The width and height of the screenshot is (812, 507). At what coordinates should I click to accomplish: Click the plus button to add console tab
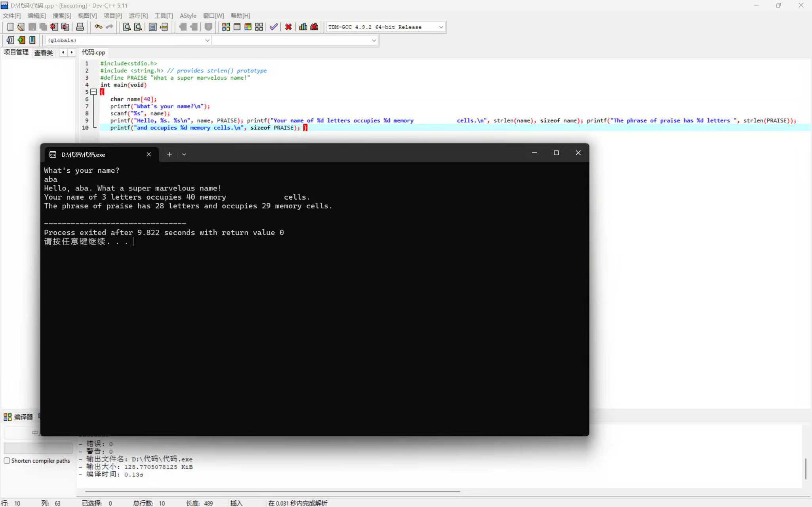click(x=170, y=154)
